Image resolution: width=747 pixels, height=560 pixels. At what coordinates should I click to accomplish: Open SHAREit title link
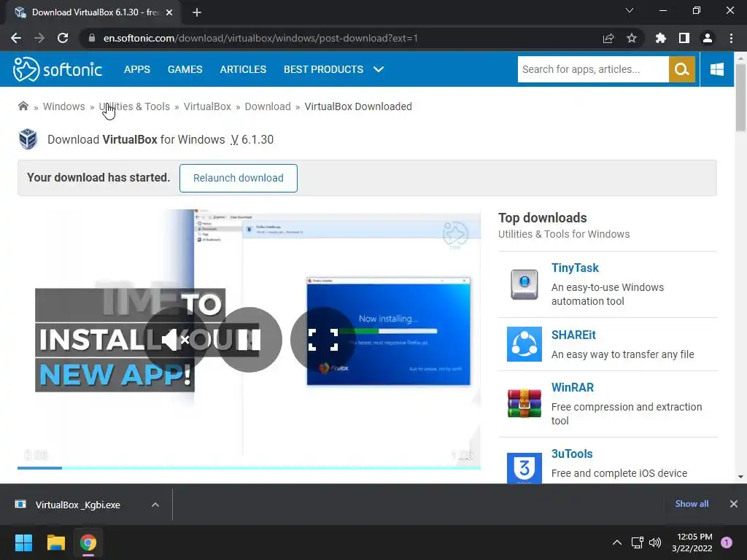tap(573, 335)
